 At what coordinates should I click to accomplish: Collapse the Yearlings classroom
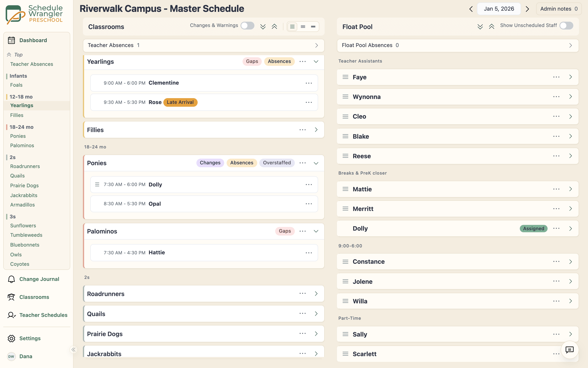coord(316,61)
